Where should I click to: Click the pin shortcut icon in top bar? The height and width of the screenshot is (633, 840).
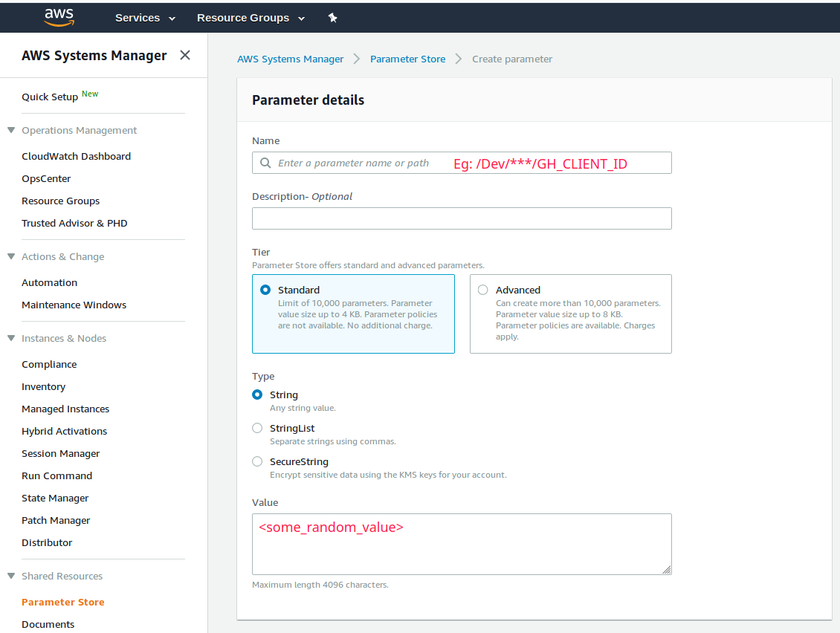pyautogui.click(x=333, y=18)
